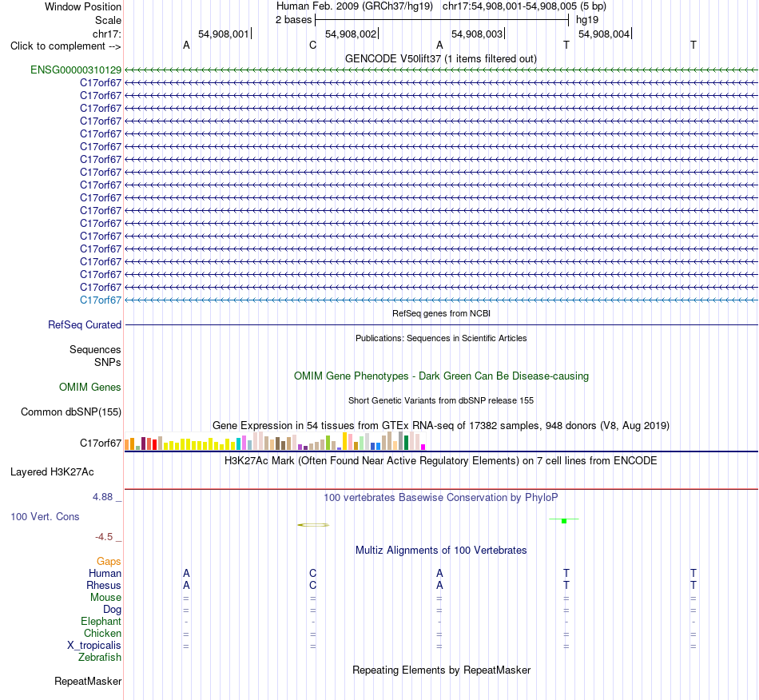Select the Elephant species label
759x700 pixels.
101,621
